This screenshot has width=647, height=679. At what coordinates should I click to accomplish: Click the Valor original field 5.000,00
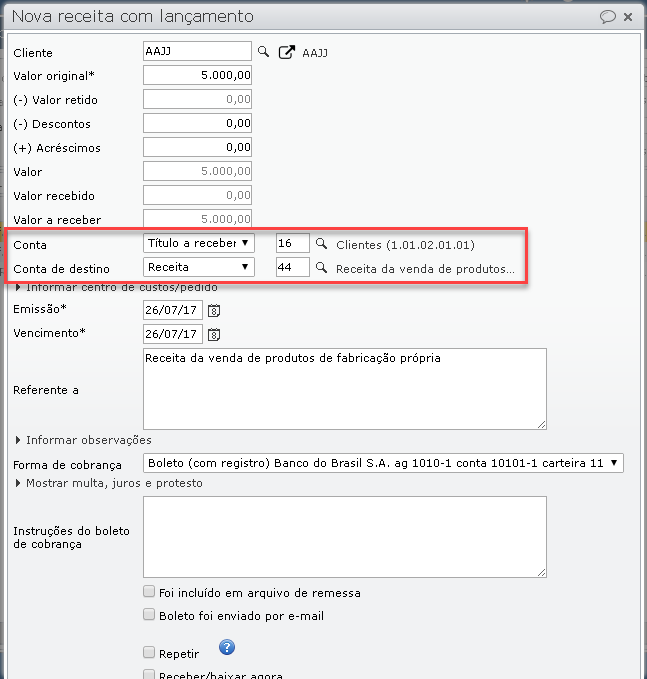coord(197,75)
